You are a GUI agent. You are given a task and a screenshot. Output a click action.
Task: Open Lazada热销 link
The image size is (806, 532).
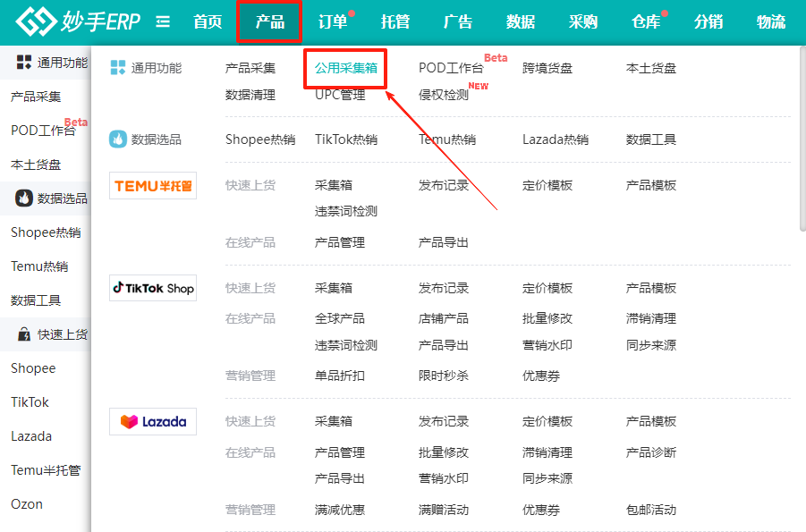click(x=556, y=139)
